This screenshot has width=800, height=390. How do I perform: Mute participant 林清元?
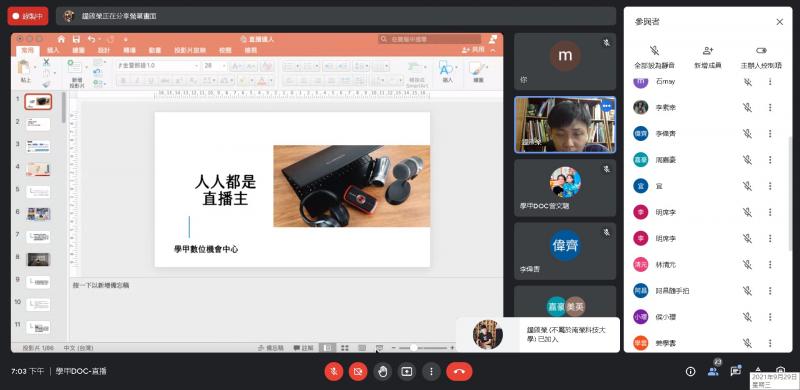747,264
